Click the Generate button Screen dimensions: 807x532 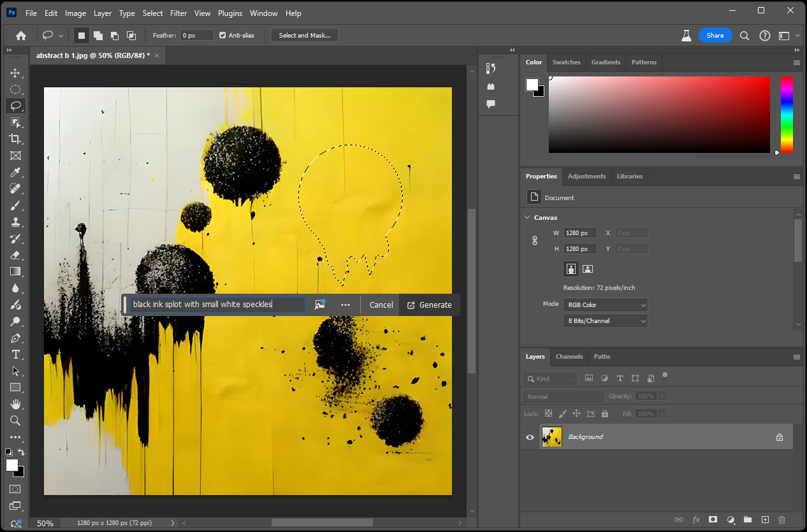(429, 305)
